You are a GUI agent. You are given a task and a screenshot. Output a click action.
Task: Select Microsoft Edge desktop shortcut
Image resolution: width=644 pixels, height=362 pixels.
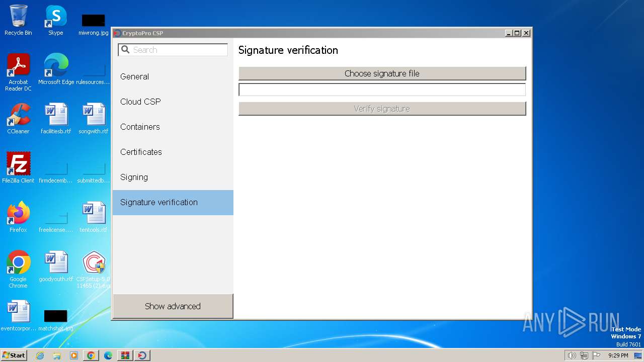(x=56, y=69)
